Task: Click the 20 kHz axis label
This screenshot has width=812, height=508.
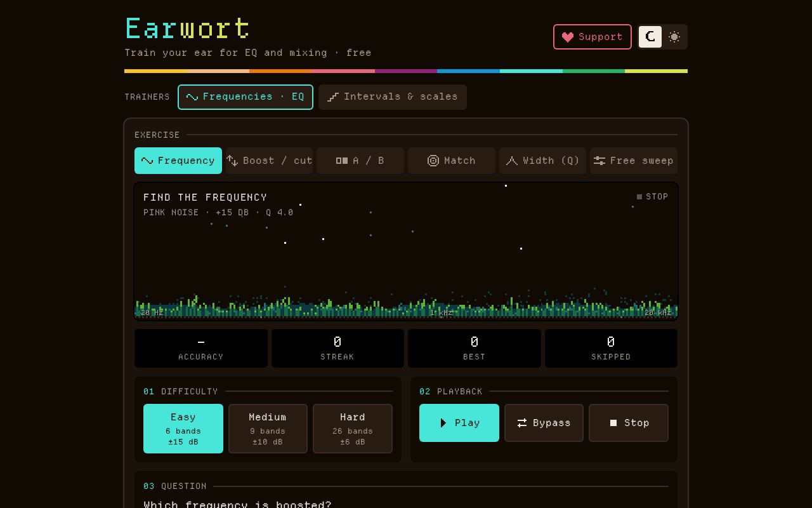Action: click(658, 312)
